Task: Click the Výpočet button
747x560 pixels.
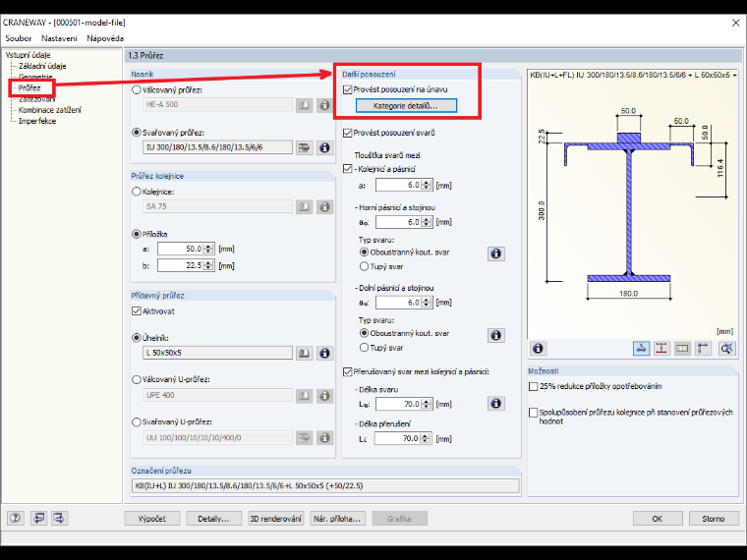Action: pyautogui.click(x=152, y=519)
